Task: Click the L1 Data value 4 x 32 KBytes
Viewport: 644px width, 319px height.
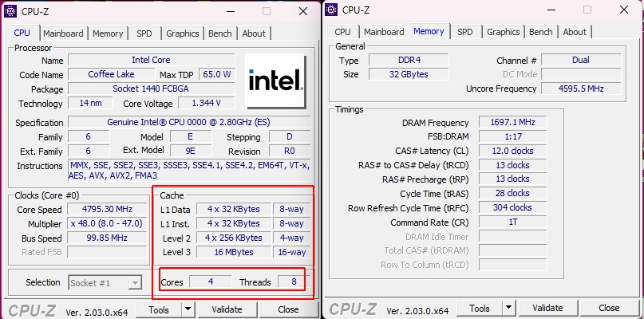Action: tap(233, 209)
